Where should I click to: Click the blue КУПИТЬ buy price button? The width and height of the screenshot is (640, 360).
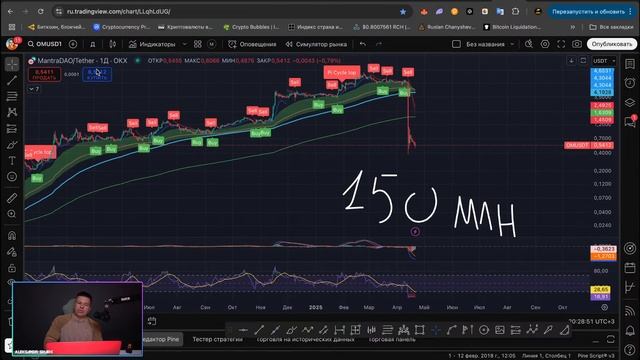(97, 74)
